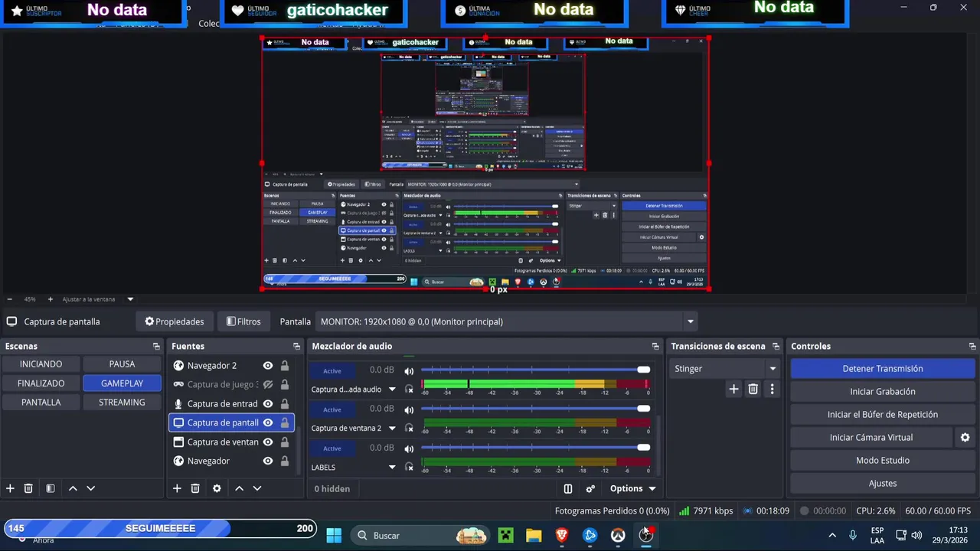
Task: Switch to the FINALIZADO scene
Action: tap(41, 383)
